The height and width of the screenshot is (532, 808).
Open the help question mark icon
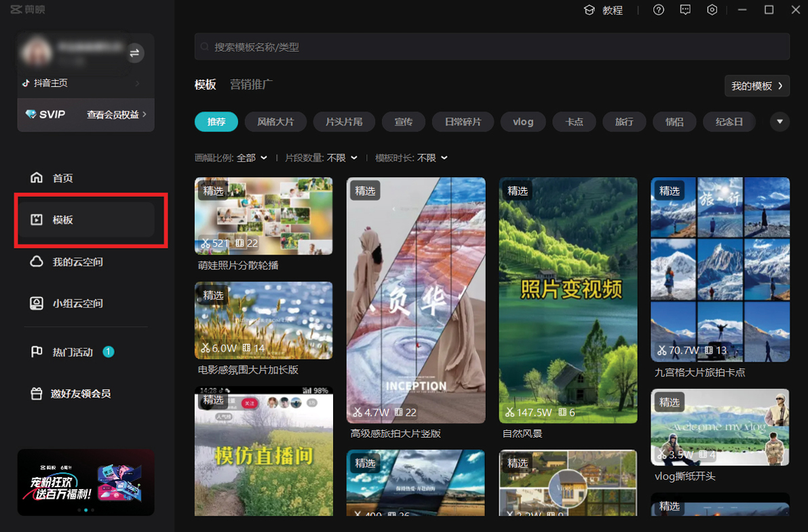pyautogui.click(x=658, y=10)
